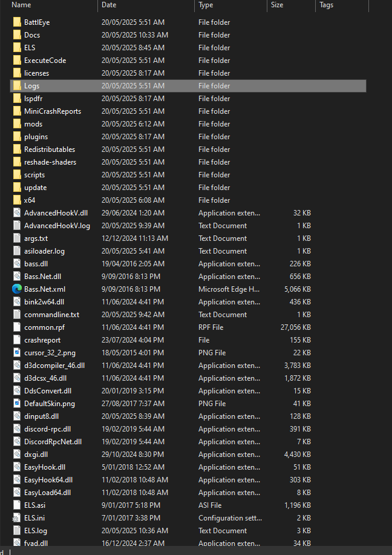
Task: Click the DefaultSkin.png image icon
Action: coord(17,404)
